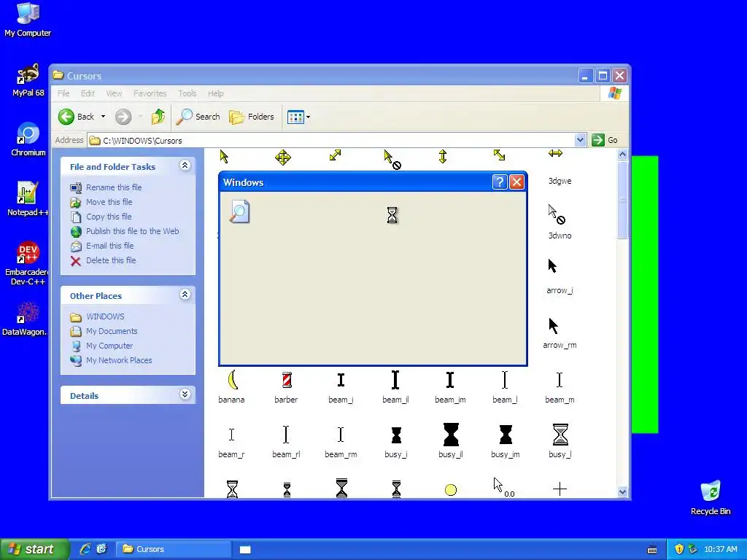Collapse the Other Places panel
This screenshot has width=747, height=560.
[185, 295]
